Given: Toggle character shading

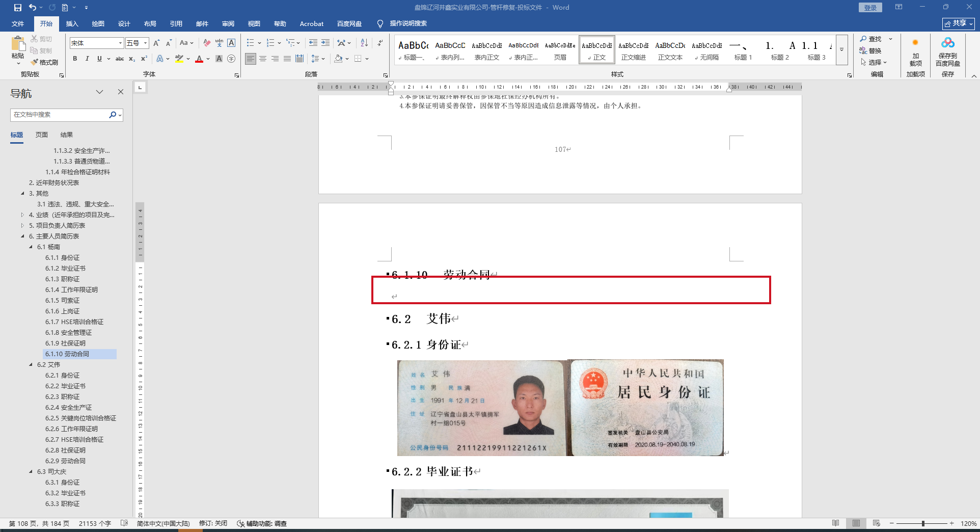Looking at the screenshot, I should click(219, 59).
